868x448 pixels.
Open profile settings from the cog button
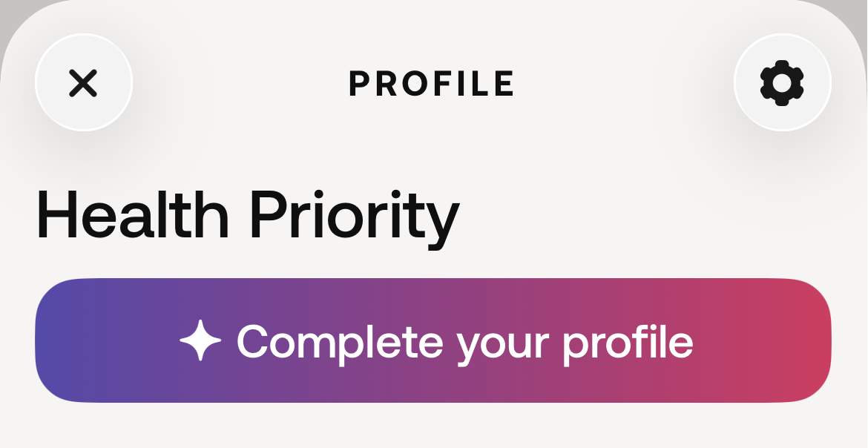(x=782, y=83)
